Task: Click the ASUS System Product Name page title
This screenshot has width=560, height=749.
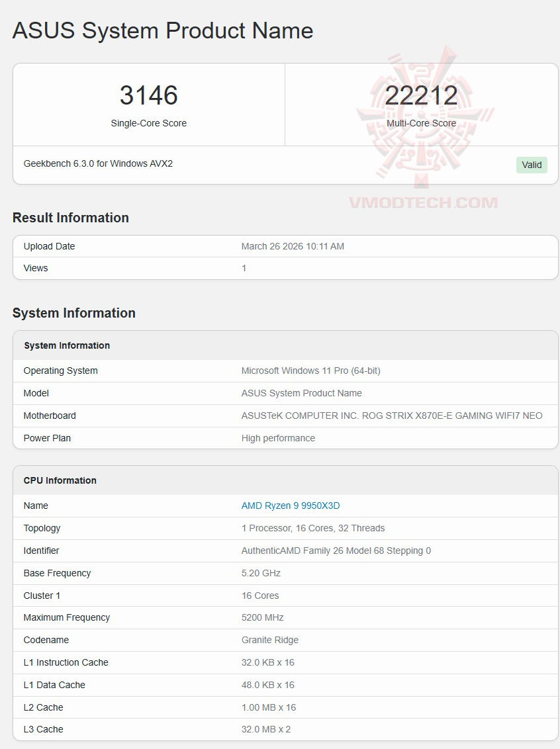Action: pos(163,30)
